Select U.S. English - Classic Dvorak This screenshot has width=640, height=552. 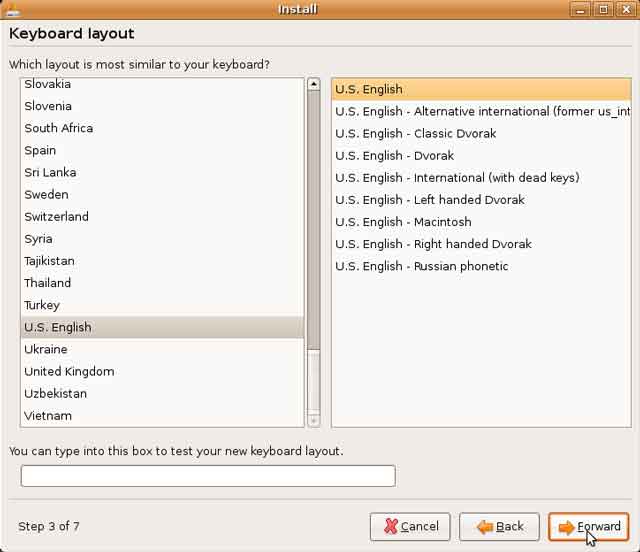coord(415,133)
